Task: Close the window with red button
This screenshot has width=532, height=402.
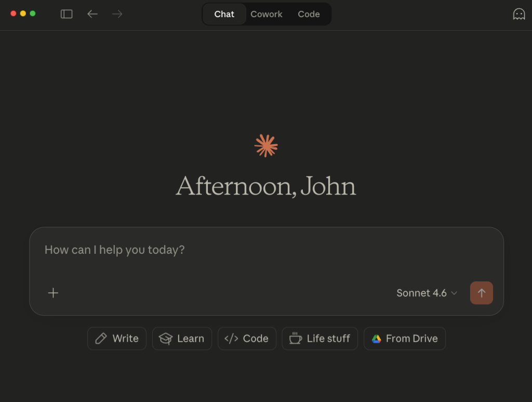Action: pos(14,14)
